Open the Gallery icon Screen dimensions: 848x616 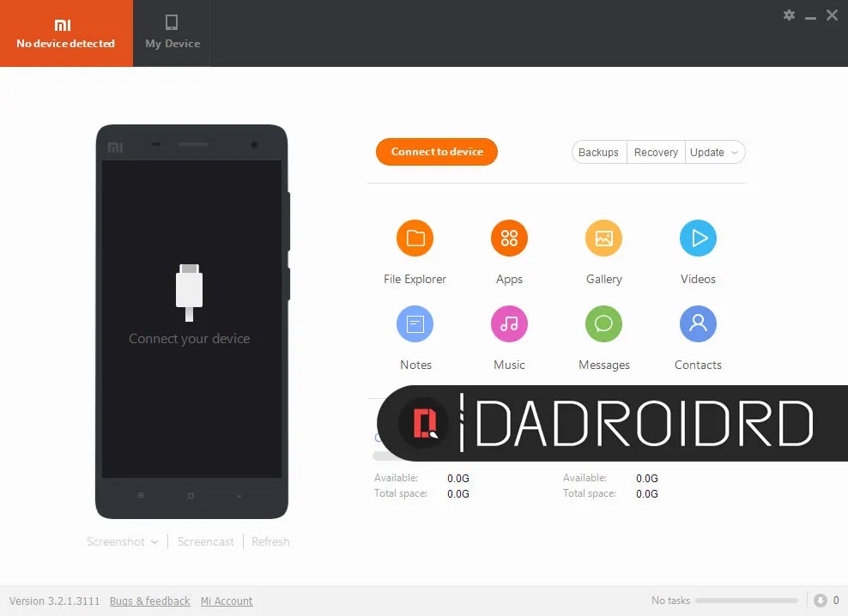coord(603,238)
